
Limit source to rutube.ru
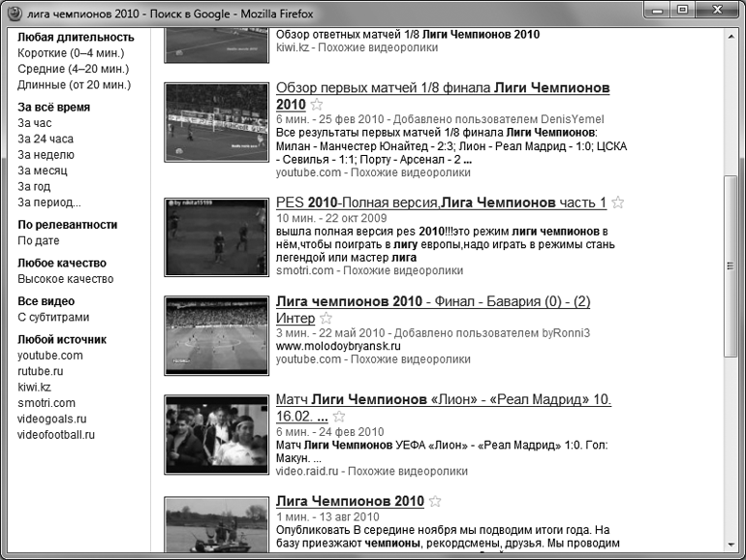click(41, 371)
